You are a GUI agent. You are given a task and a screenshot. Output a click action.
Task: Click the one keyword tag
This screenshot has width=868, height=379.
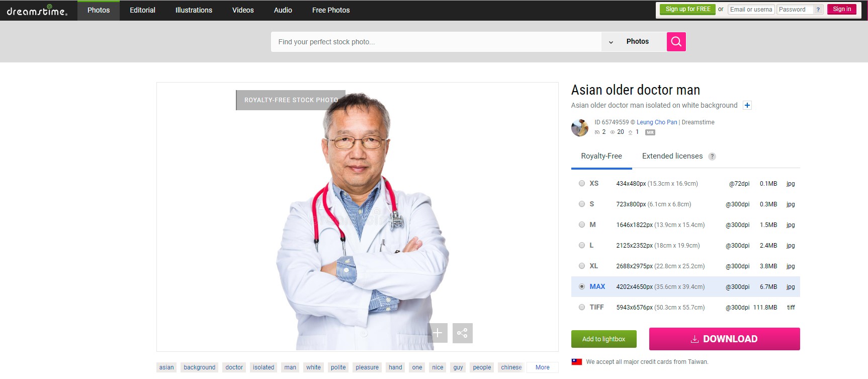[417, 367]
